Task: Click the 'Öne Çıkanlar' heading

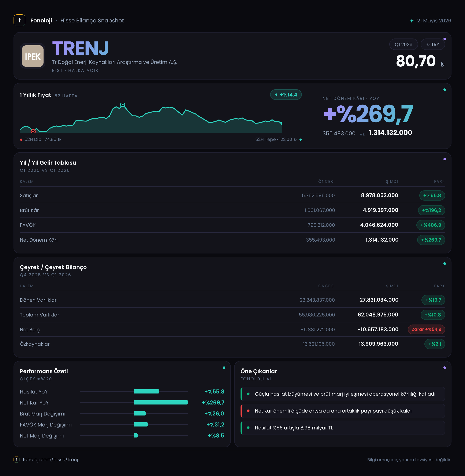Action: tap(259, 371)
